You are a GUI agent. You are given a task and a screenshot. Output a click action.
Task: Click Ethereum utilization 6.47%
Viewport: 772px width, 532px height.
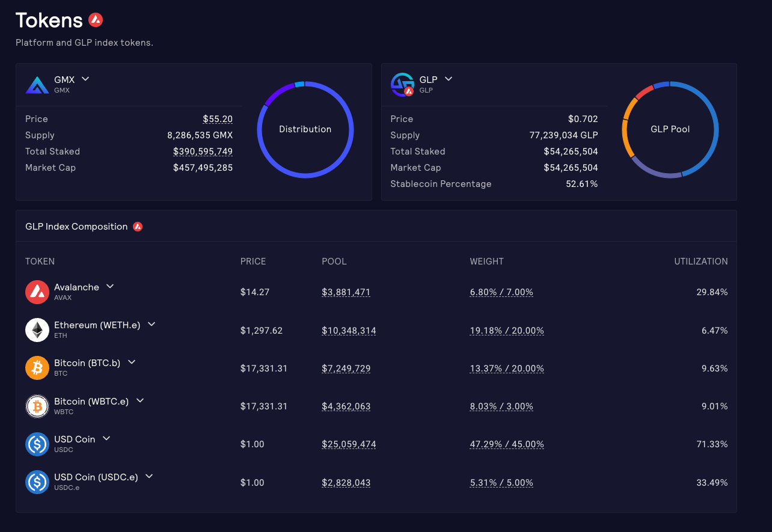point(715,331)
